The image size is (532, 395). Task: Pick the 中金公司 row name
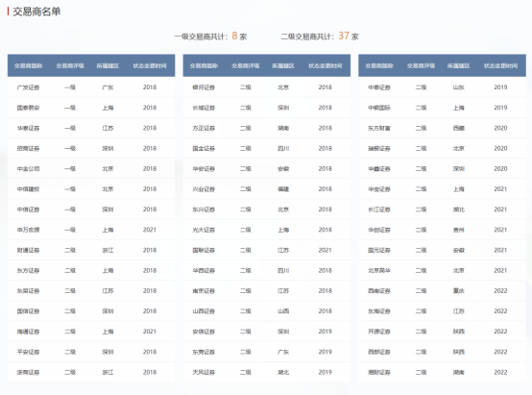pos(28,169)
